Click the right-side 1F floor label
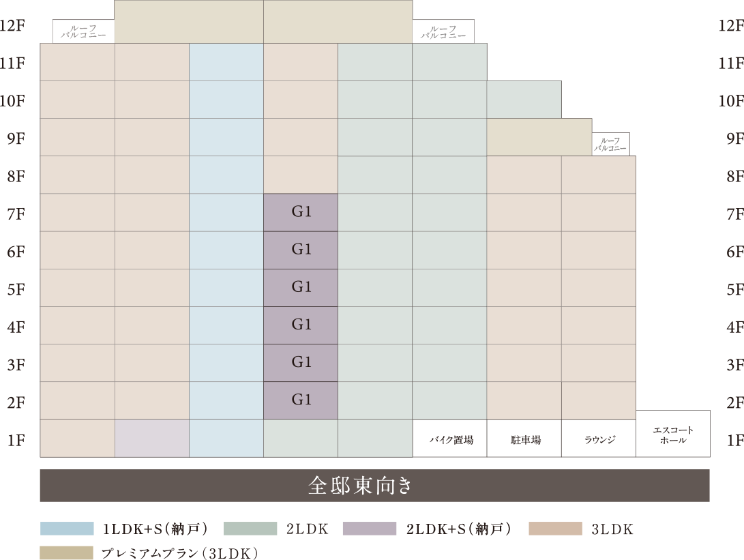Viewport: 744px width, 560px height. pos(735,441)
